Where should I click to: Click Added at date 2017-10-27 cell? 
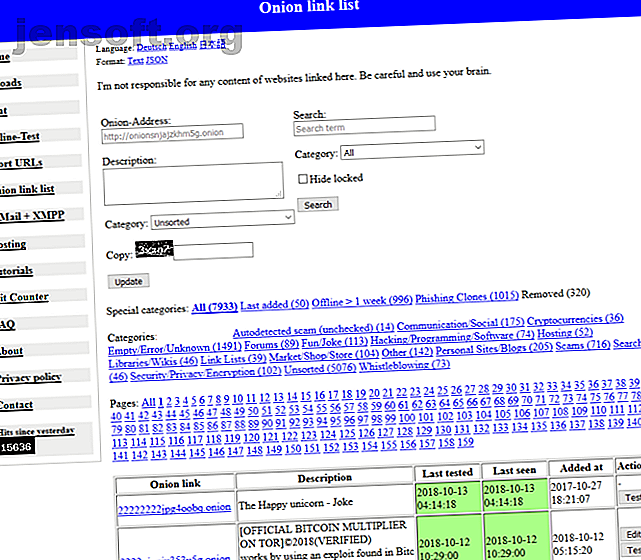[581, 493]
